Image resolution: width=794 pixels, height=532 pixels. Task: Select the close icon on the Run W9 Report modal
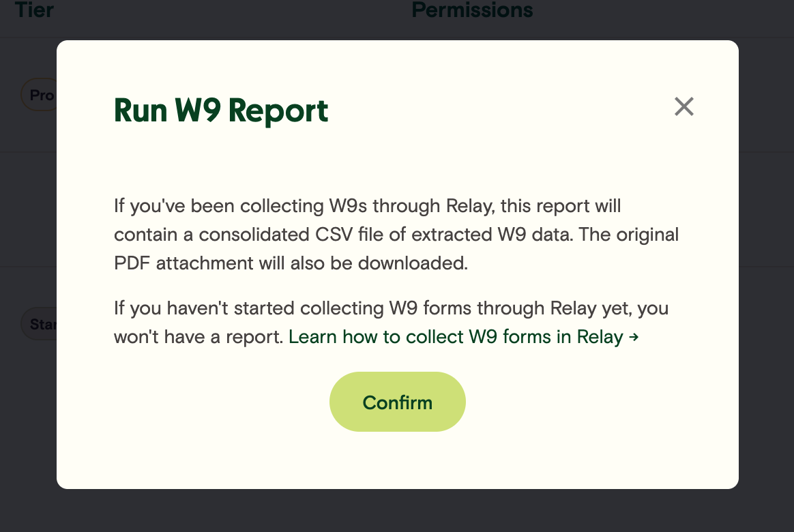(683, 106)
